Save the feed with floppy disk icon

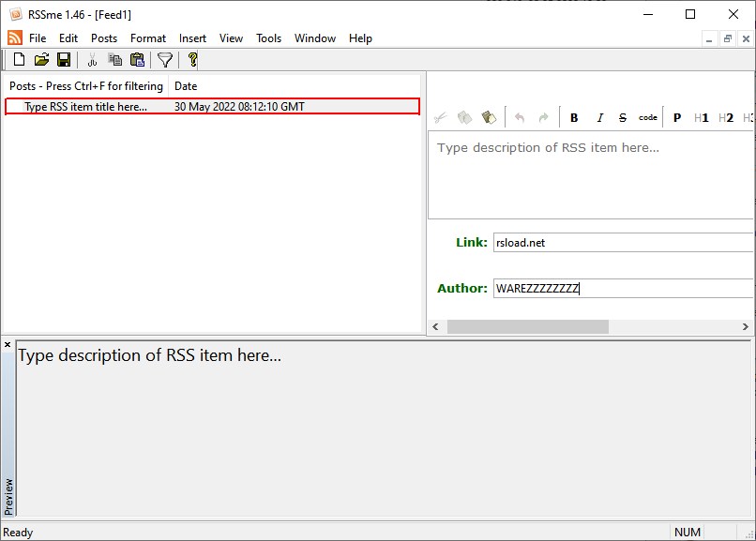pyautogui.click(x=64, y=60)
